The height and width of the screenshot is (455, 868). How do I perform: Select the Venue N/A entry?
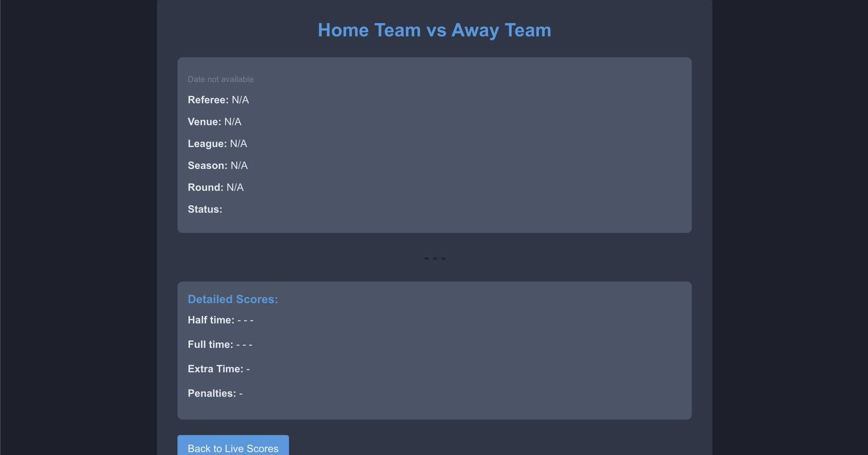pyautogui.click(x=214, y=122)
